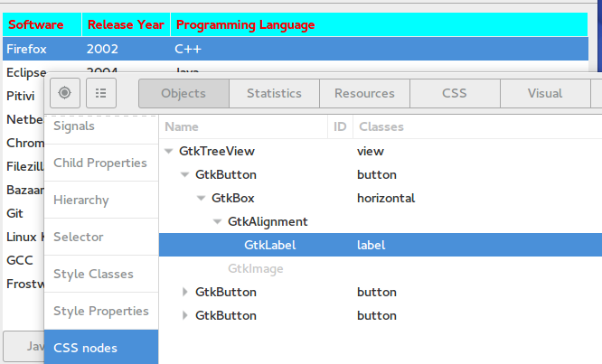Select the GtkLabel row
This screenshot has width=602, height=364.
[x=269, y=245]
